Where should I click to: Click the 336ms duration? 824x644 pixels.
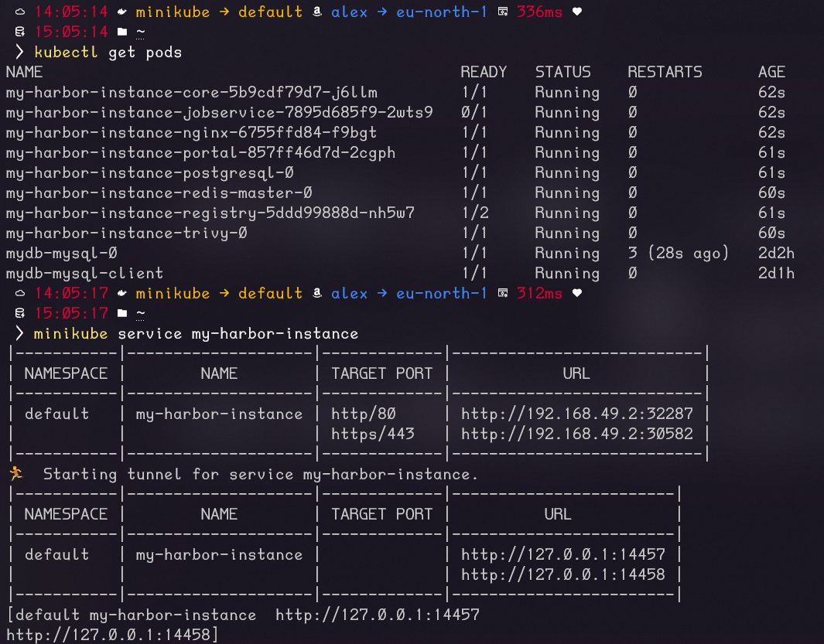coord(540,12)
